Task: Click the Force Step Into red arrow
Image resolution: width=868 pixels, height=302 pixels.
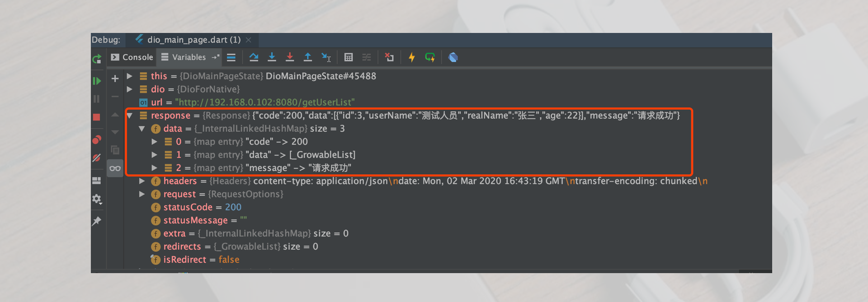Action: pyautogui.click(x=290, y=57)
